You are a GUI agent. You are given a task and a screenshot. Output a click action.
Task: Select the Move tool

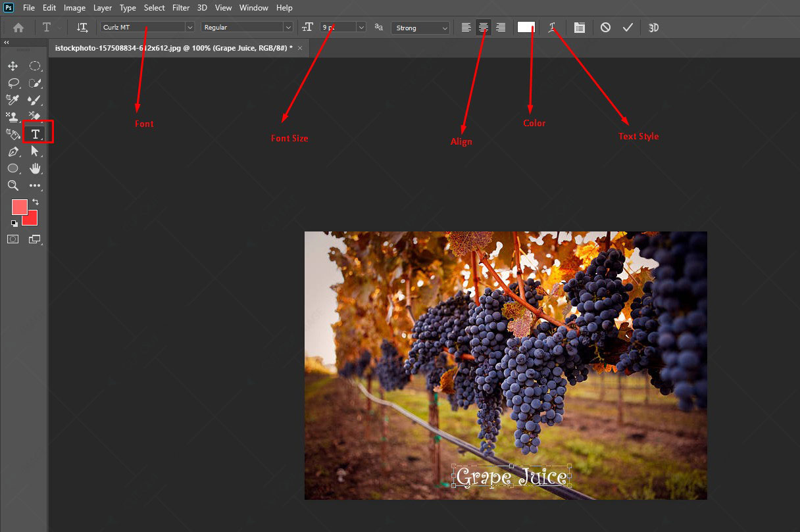click(12, 66)
